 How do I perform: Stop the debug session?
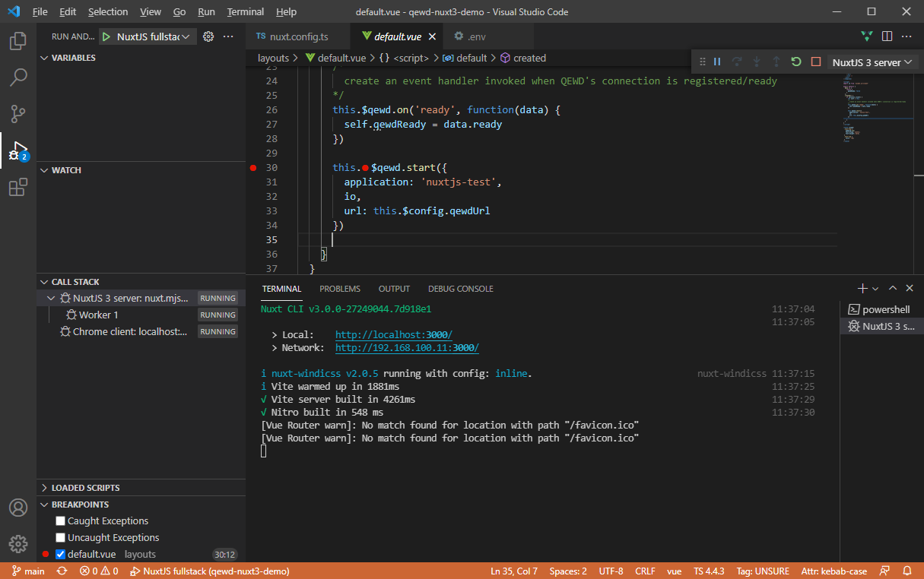point(816,62)
